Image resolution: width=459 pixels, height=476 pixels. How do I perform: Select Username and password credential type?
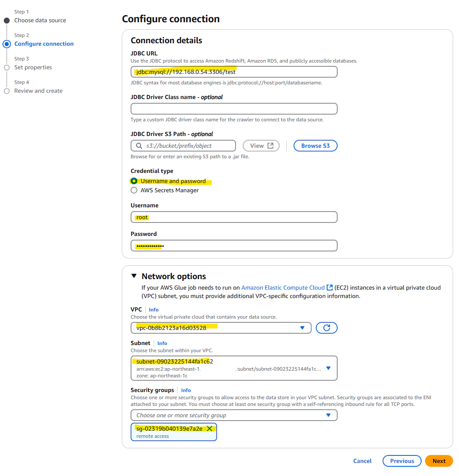(134, 181)
